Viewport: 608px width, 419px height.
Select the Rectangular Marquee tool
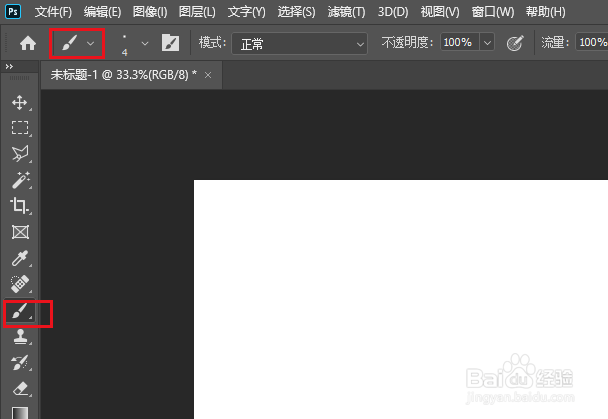(x=20, y=128)
